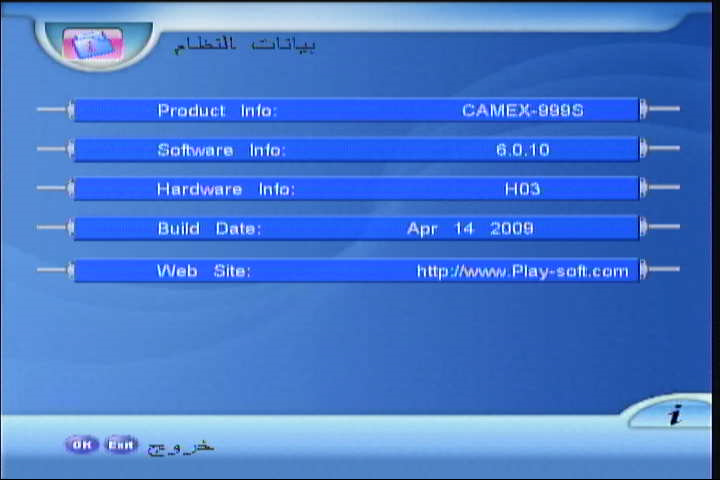The image size is (720, 480).
Task: Select the Software Info row label
Action: click(221, 150)
